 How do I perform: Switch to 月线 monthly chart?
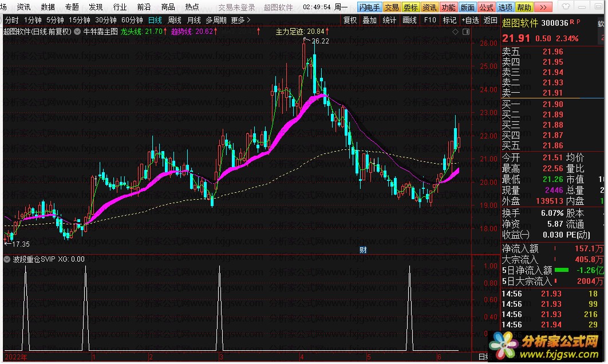(194, 20)
